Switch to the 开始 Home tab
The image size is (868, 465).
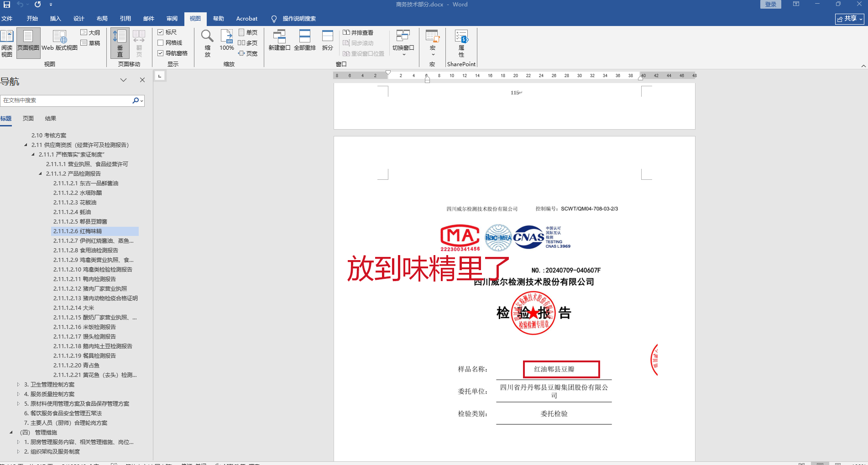coord(32,19)
